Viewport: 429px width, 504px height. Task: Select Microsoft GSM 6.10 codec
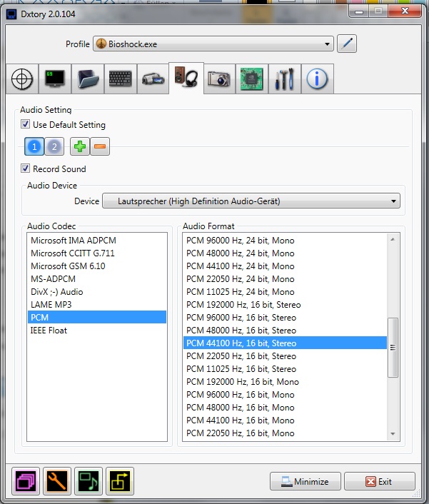(x=97, y=266)
